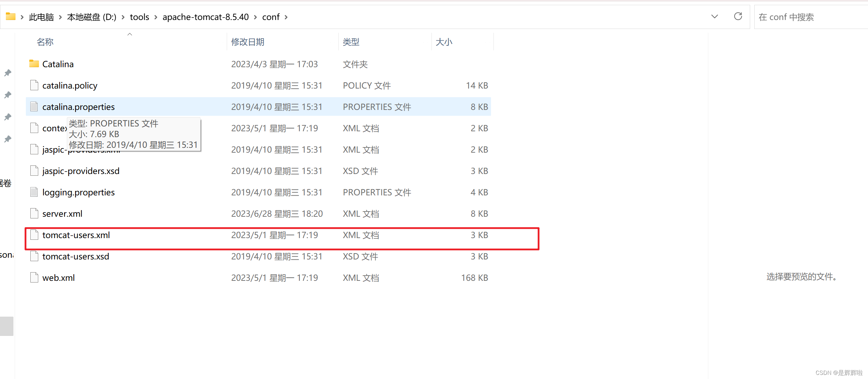
Task: Click the logging.properties file icon
Action: (x=34, y=192)
